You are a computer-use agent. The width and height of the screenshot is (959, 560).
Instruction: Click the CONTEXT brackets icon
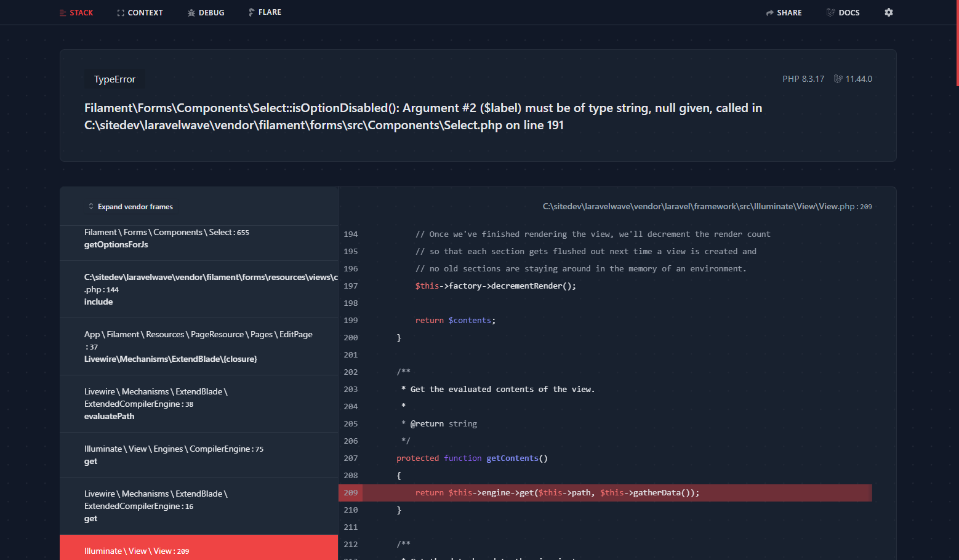(x=121, y=13)
